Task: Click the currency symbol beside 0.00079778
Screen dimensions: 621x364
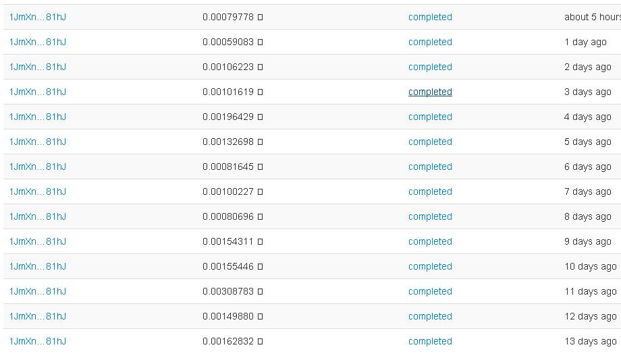Action: [x=261, y=18]
